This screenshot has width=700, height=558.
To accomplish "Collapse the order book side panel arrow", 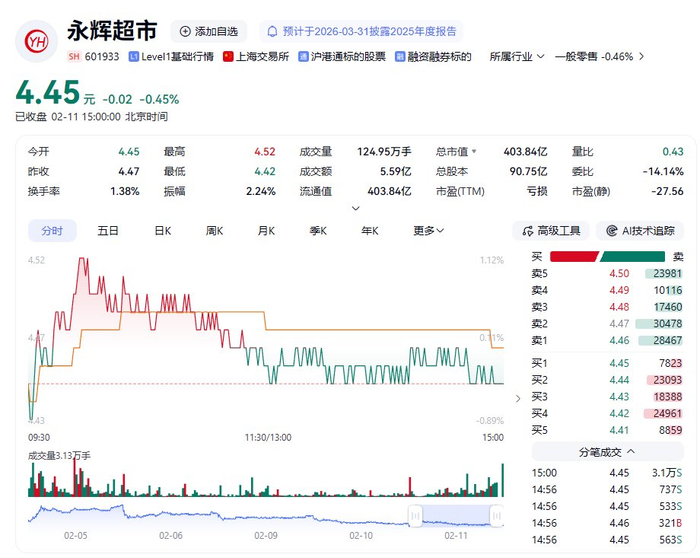I will click(518, 398).
